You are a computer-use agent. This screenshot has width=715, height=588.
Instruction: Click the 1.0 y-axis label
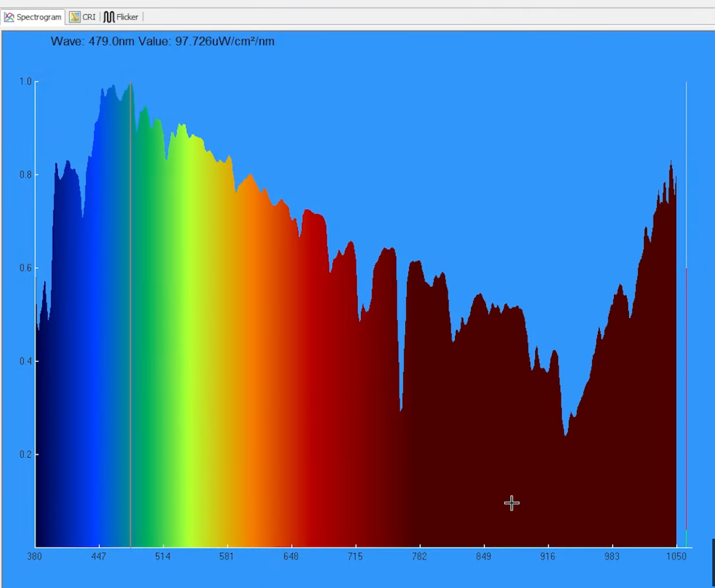point(25,82)
